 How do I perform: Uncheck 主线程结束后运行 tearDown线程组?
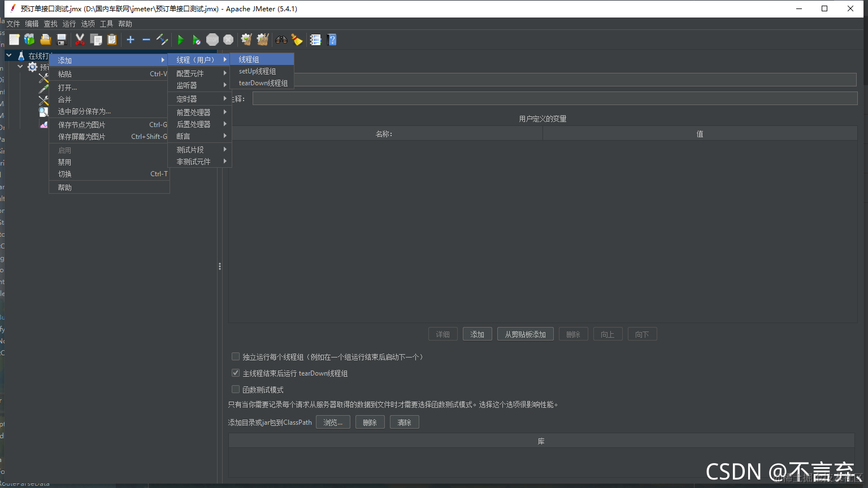click(236, 373)
